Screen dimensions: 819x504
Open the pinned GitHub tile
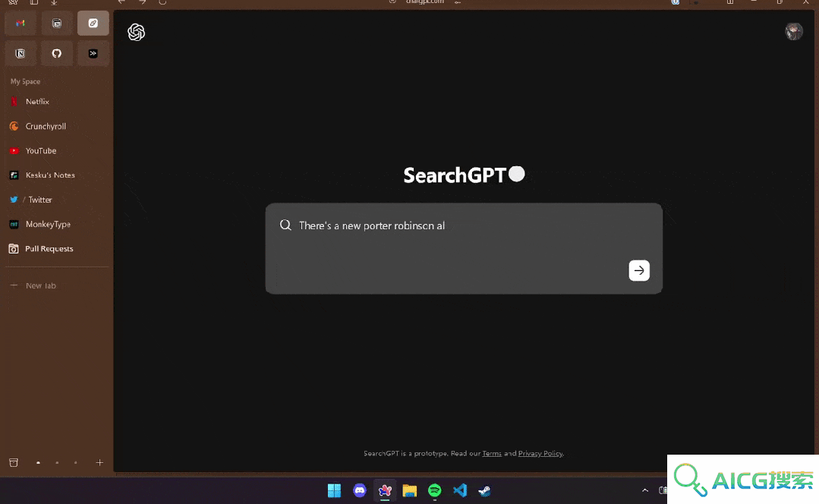click(56, 53)
